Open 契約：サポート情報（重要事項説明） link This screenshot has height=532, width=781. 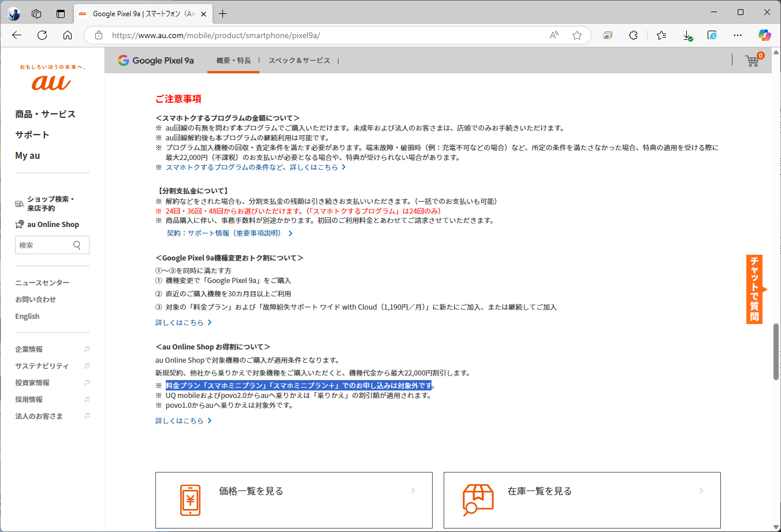229,233
